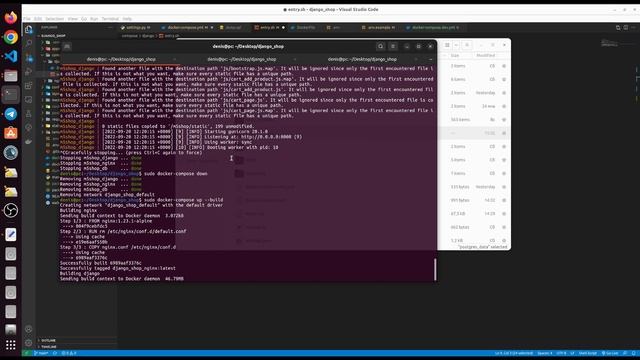
Task: Click 'Successfully tagged django_shop_nginx:latest' line
Action: coord(118,269)
